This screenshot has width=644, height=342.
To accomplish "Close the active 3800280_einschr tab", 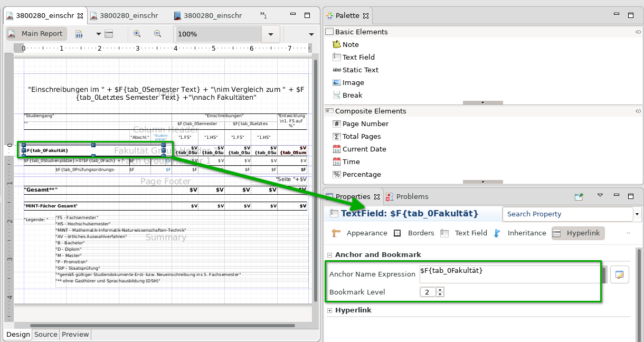I will [x=80, y=16].
